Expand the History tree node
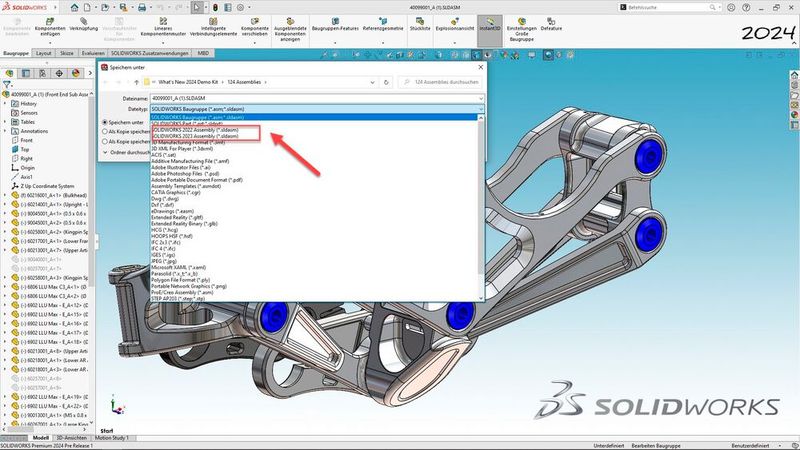This screenshot has width=800, height=450. click(x=5, y=104)
